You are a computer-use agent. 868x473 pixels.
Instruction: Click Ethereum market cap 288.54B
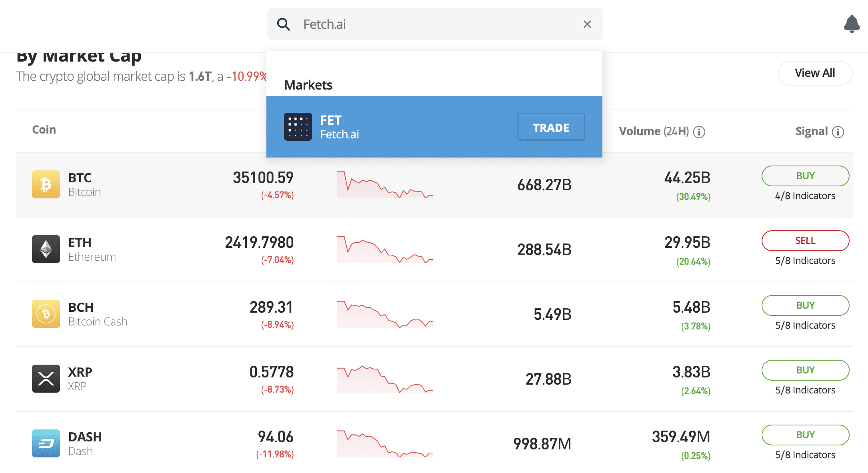[x=544, y=250]
